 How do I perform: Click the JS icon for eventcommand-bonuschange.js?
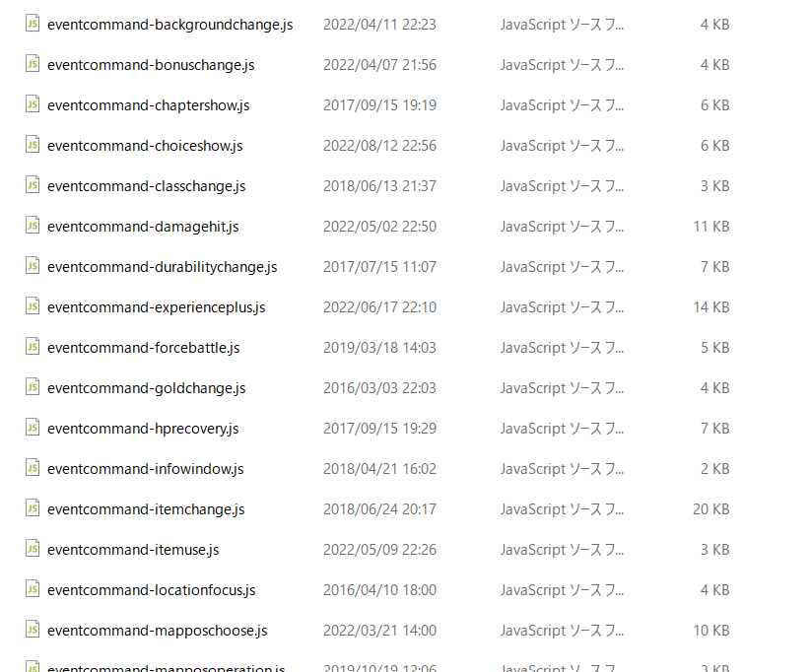tap(33, 64)
